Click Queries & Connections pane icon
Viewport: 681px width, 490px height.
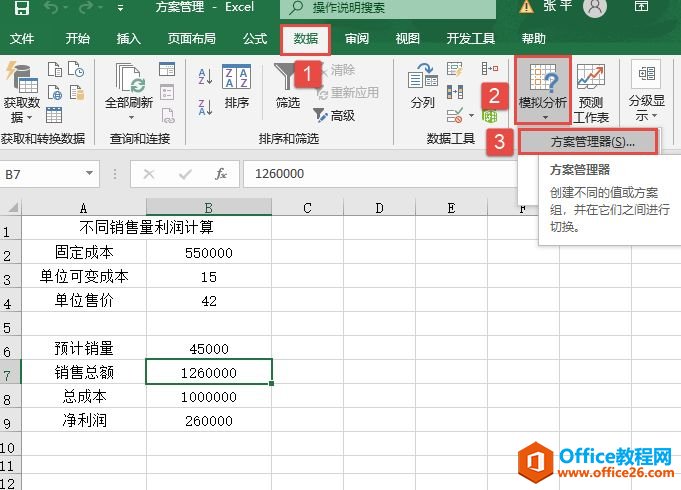pyautogui.click(x=167, y=70)
